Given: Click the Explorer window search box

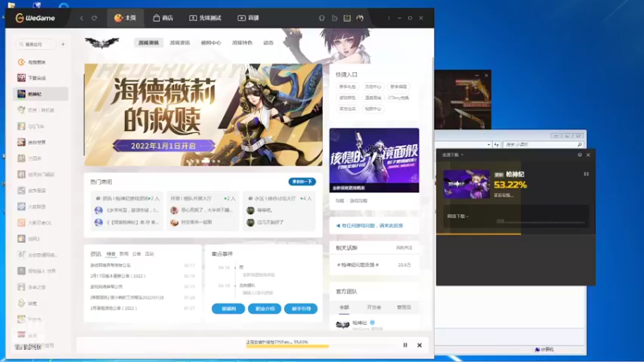Looking at the screenshot, I should pos(543,145).
